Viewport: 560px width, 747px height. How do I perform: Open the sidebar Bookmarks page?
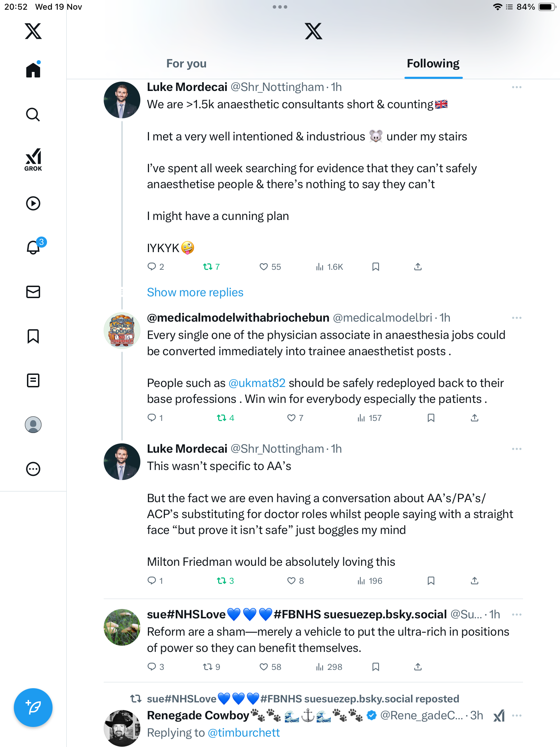coord(33,336)
